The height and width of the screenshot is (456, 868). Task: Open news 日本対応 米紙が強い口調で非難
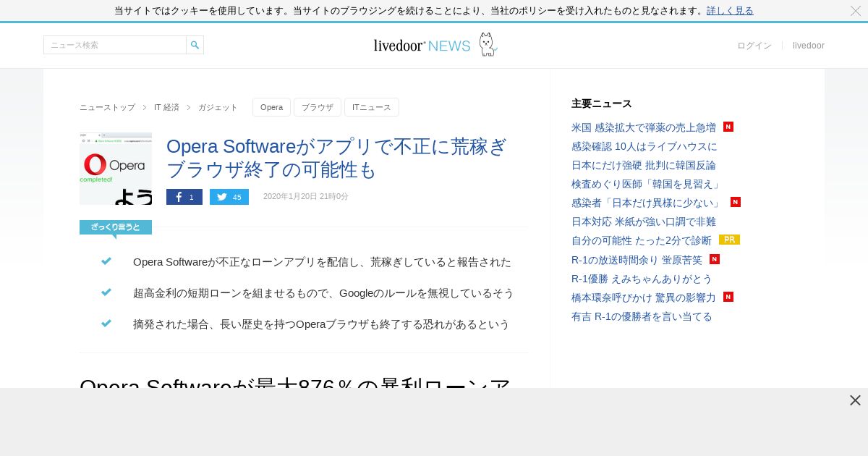pos(644,221)
